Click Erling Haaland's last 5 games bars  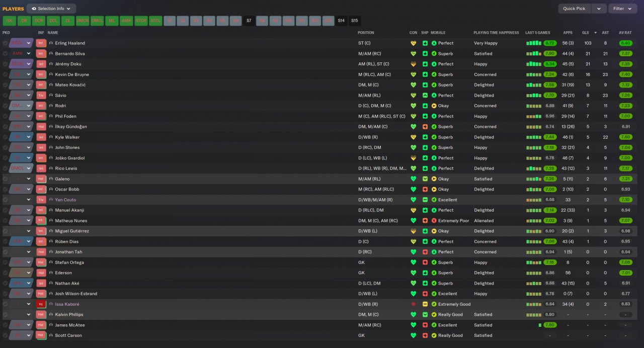(533, 43)
